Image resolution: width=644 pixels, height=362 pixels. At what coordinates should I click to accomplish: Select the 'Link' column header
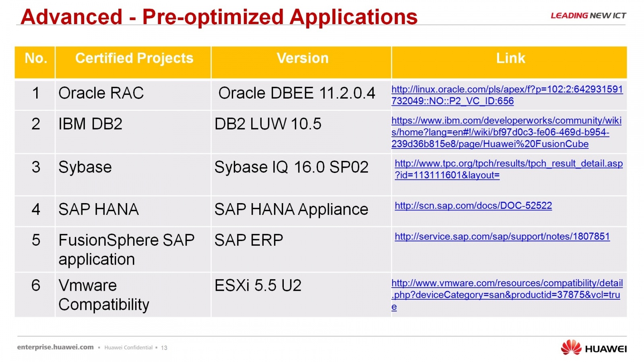510,62
